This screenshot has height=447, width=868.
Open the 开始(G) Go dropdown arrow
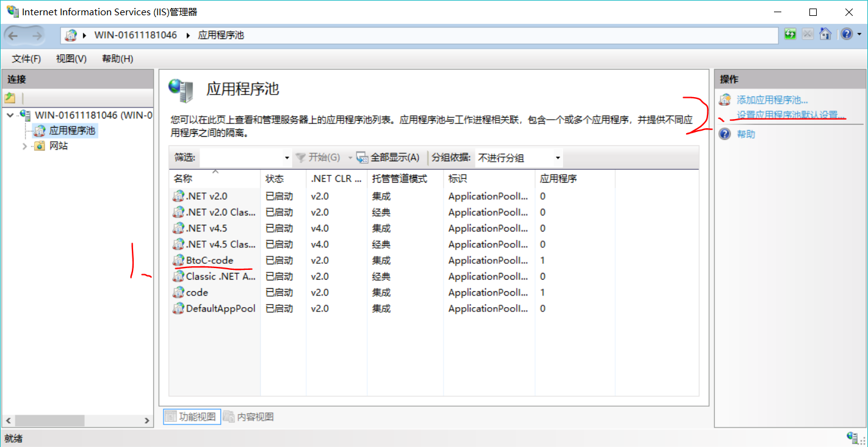350,158
